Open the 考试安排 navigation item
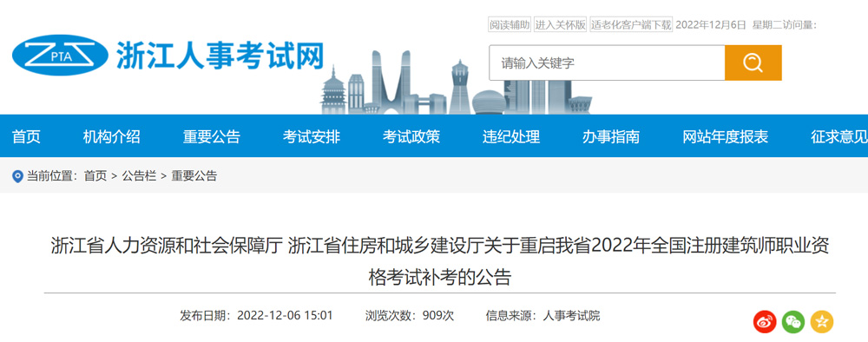The width and height of the screenshot is (868, 342). (x=312, y=136)
